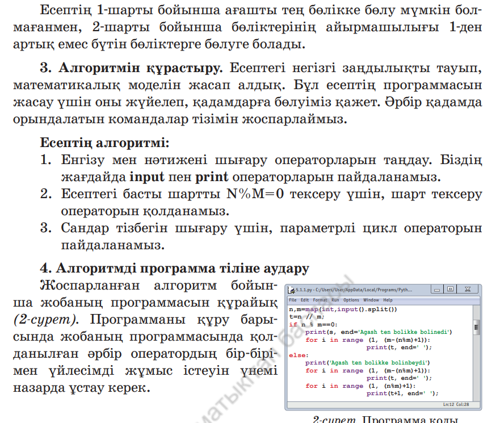Open the Help menu in IDLE
504x423 pixels.
388,300
